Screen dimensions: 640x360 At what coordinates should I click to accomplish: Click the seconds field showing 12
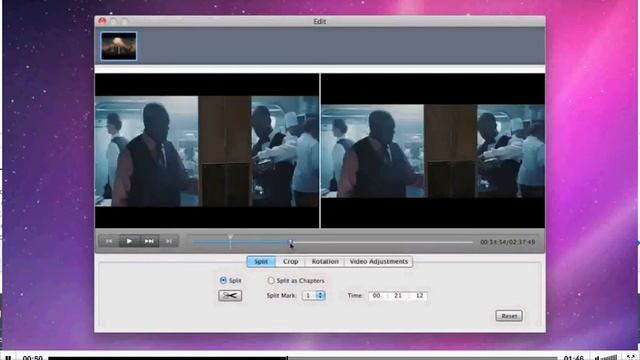419,296
